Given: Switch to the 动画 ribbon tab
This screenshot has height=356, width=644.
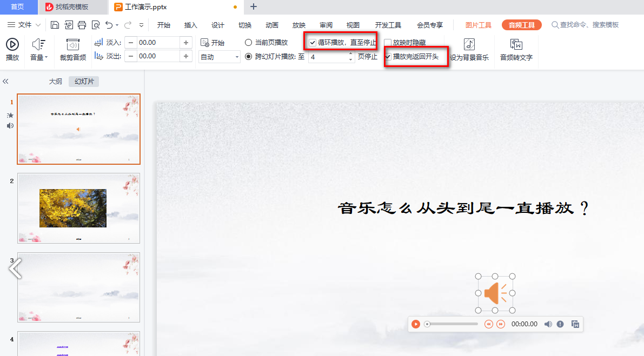Looking at the screenshot, I should coord(271,24).
